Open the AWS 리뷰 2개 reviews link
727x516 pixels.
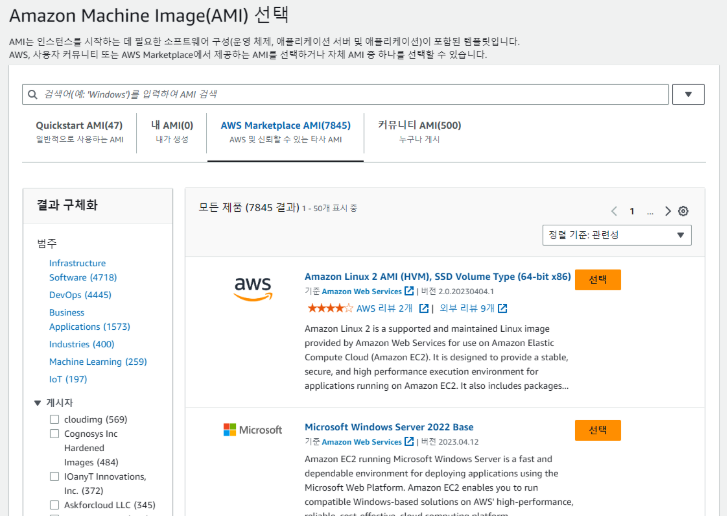click(384, 309)
